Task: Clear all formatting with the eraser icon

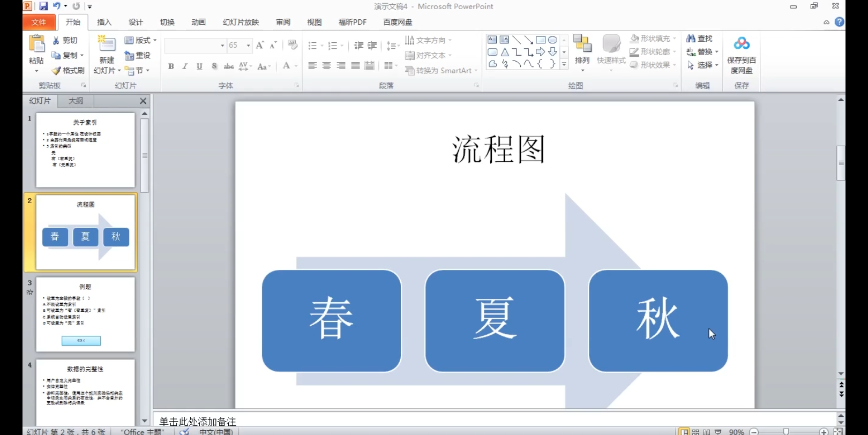Action: [293, 45]
